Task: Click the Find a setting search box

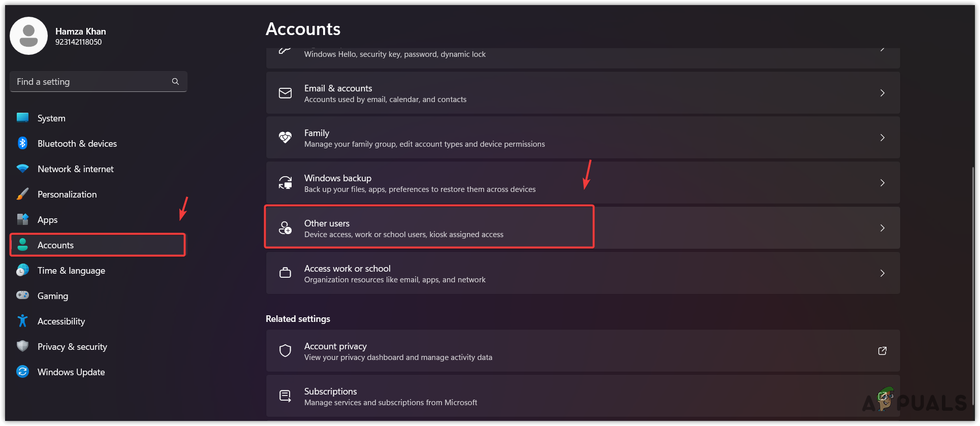Action: click(x=91, y=81)
